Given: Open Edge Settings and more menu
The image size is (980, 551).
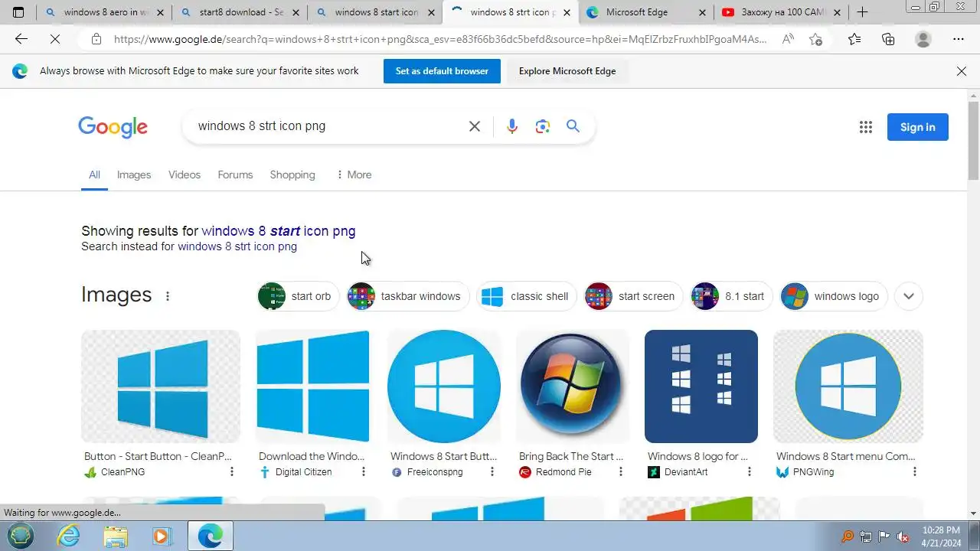Looking at the screenshot, I should click(x=959, y=39).
